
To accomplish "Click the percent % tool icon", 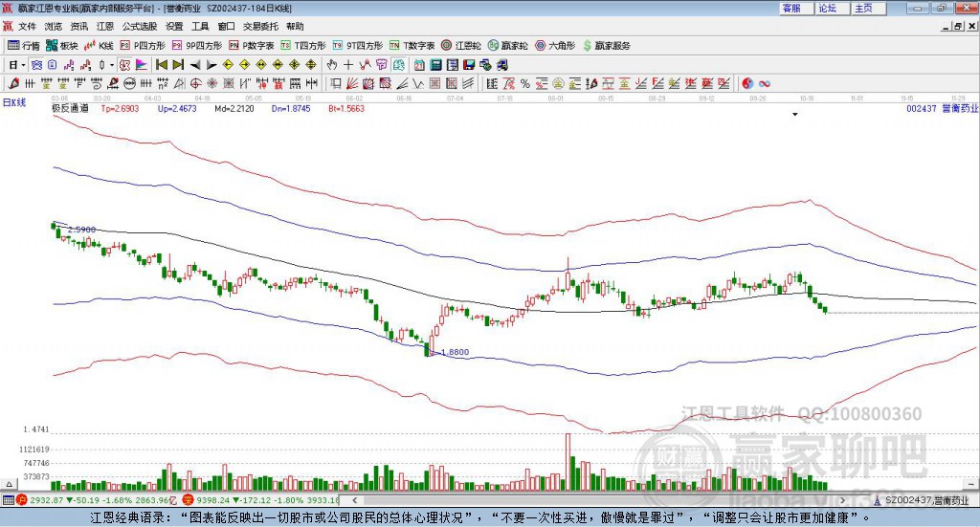I will 525,83.
